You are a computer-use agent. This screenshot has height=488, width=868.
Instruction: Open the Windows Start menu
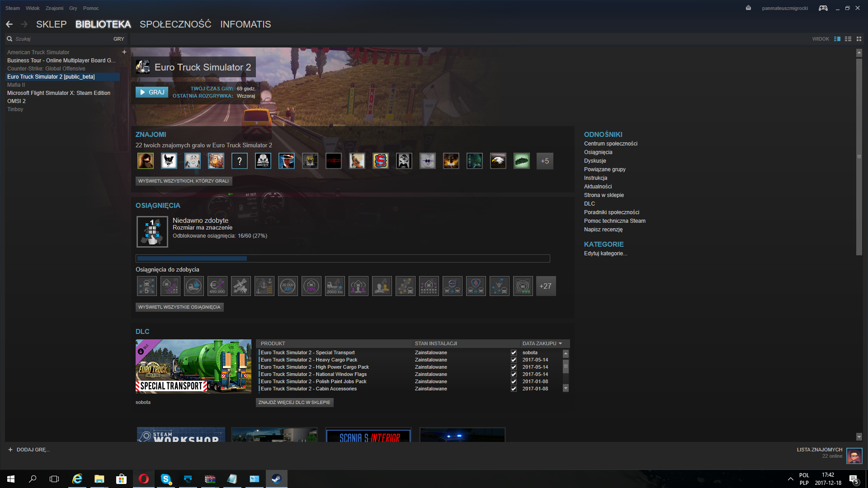point(11,479)
